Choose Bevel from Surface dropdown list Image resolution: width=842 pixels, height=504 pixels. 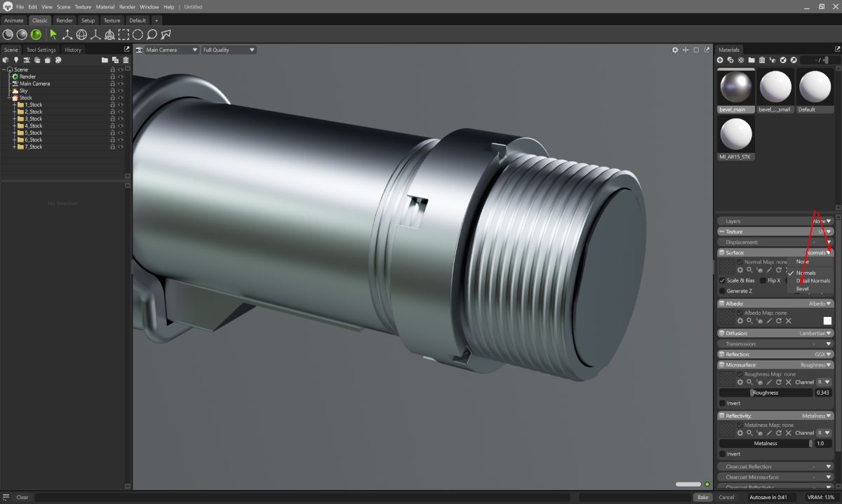[x=803, y=289]
